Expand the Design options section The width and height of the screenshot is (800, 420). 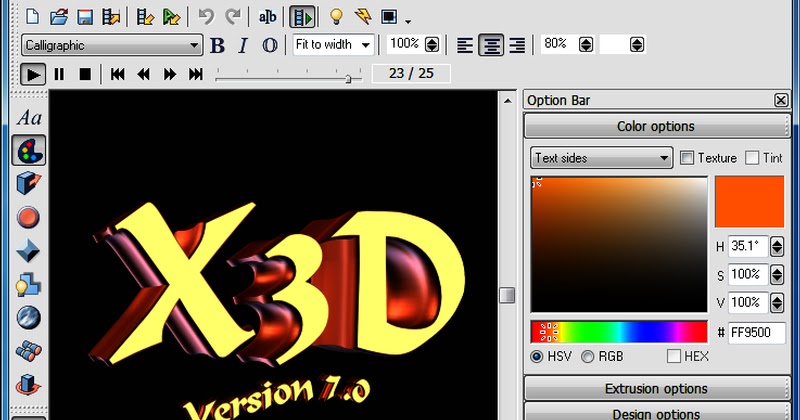click(657, 412)
